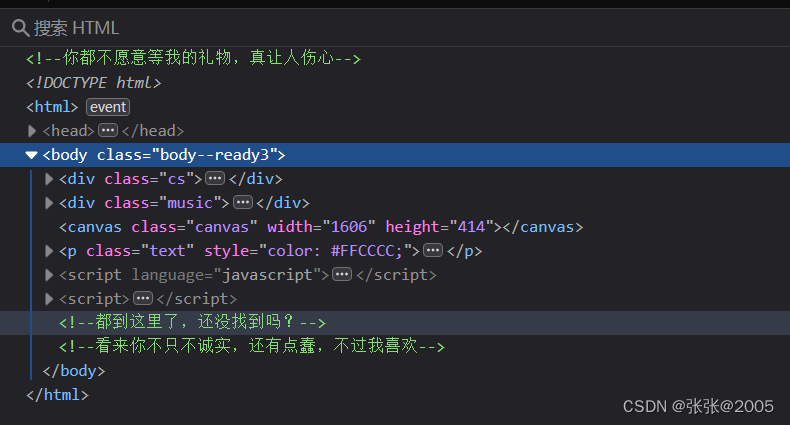Click ellipsis badge in p class="text" row
790x425 pixels.
pyautogui.click(x=433, y=250)
